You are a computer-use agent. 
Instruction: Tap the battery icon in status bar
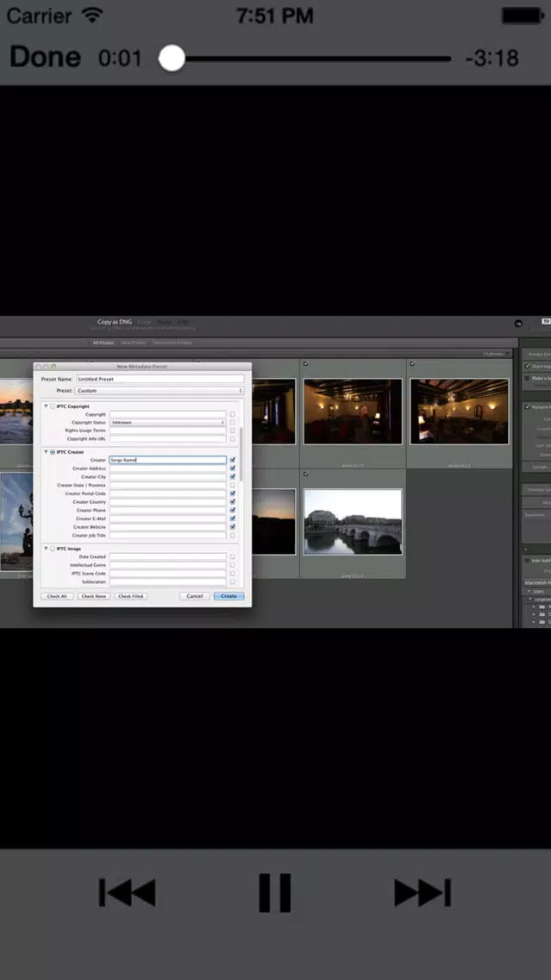click(523, 16)
